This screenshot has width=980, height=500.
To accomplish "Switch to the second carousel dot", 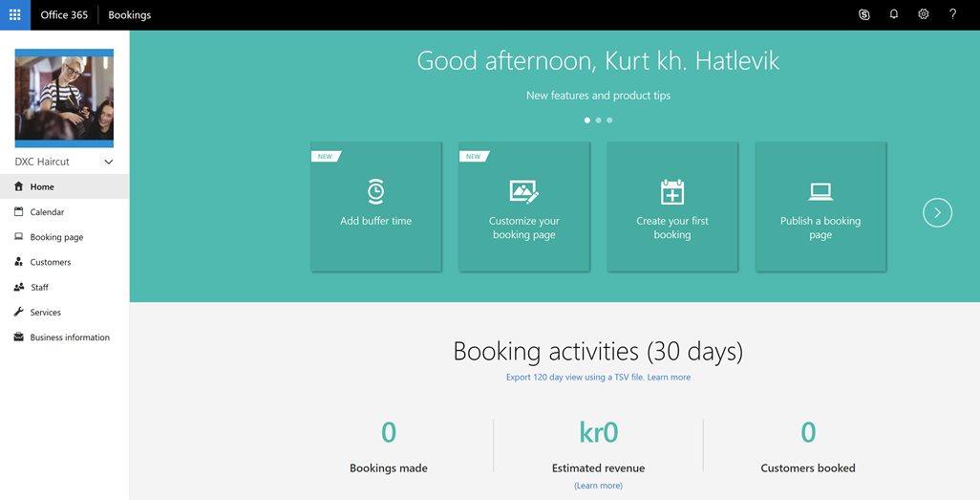I will point(598,120).
